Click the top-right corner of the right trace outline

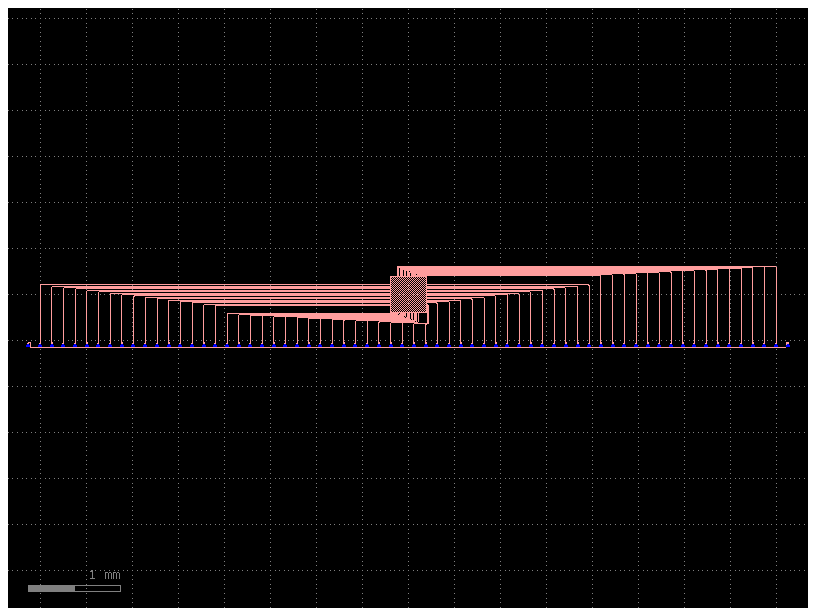[x=776, y=267]
